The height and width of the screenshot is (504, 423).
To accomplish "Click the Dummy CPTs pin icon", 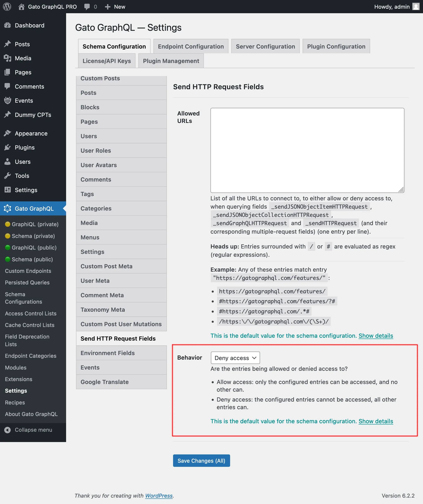I will tap(7, 115).
